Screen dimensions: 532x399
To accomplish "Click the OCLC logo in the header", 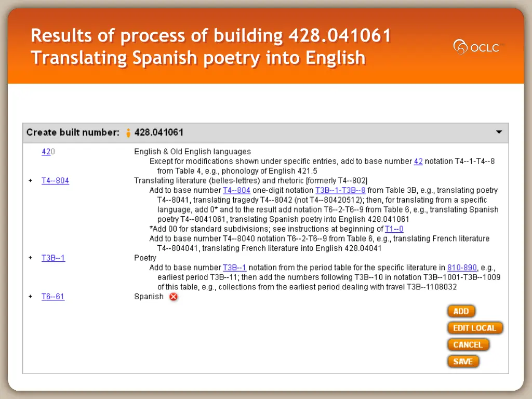I will click(476, 47).
